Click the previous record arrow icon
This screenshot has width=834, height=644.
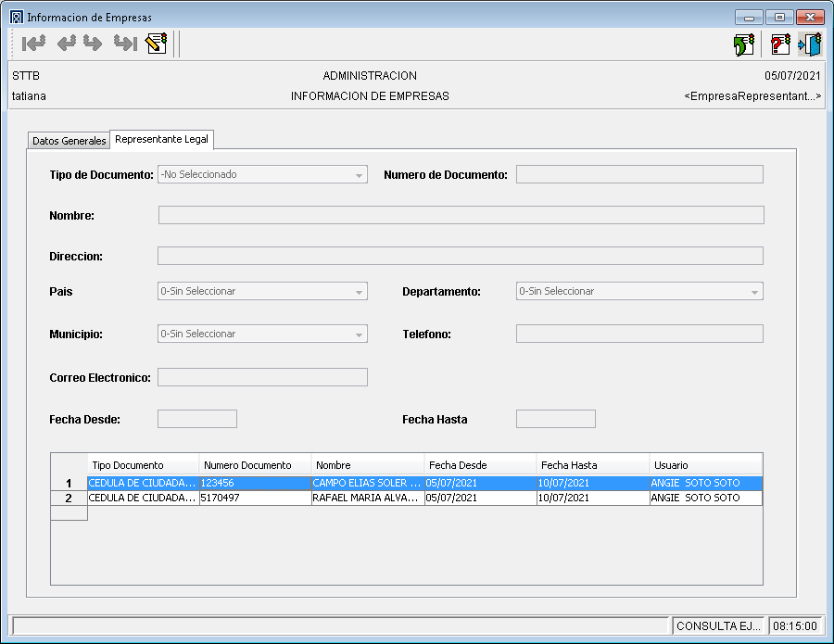[66, 44]
